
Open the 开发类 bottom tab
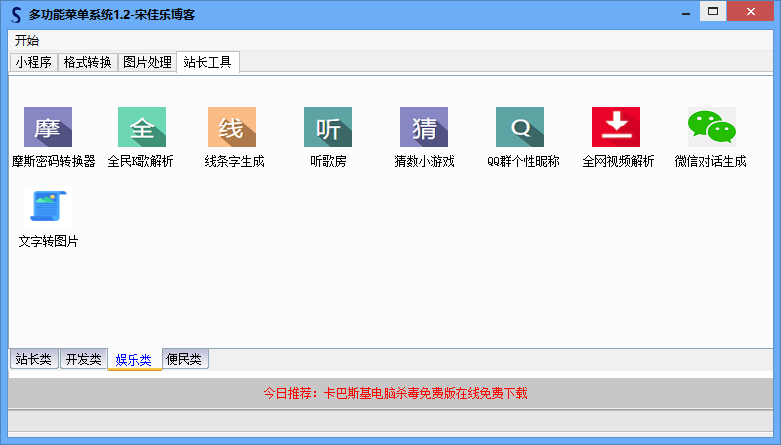[83, 360]
